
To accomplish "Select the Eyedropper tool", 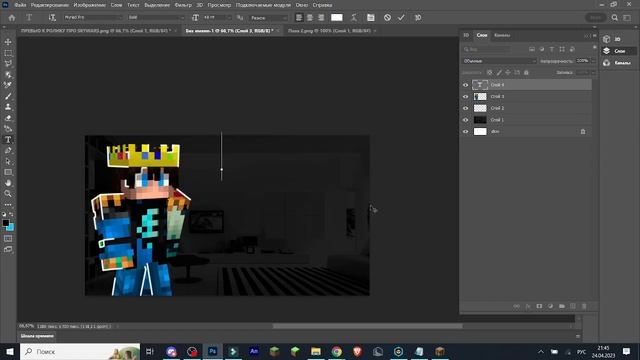I will point(8,85).
